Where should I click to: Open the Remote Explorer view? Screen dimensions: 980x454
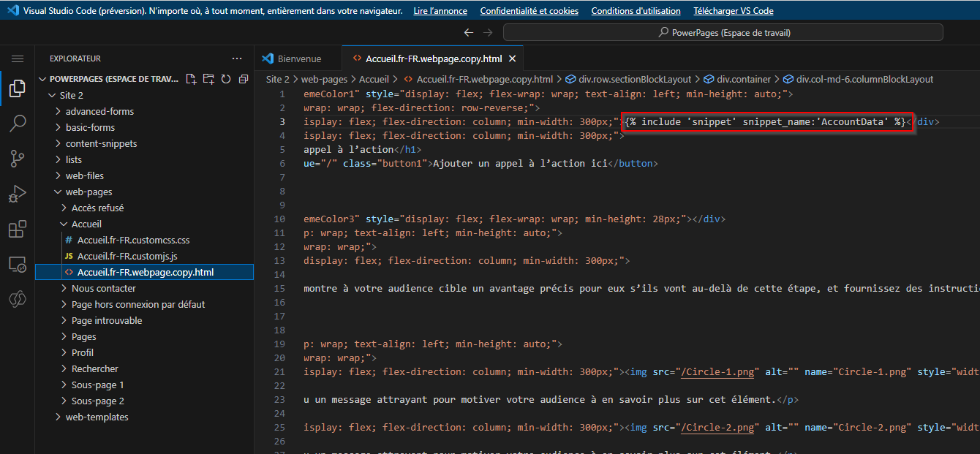click(x=18, y=264)
